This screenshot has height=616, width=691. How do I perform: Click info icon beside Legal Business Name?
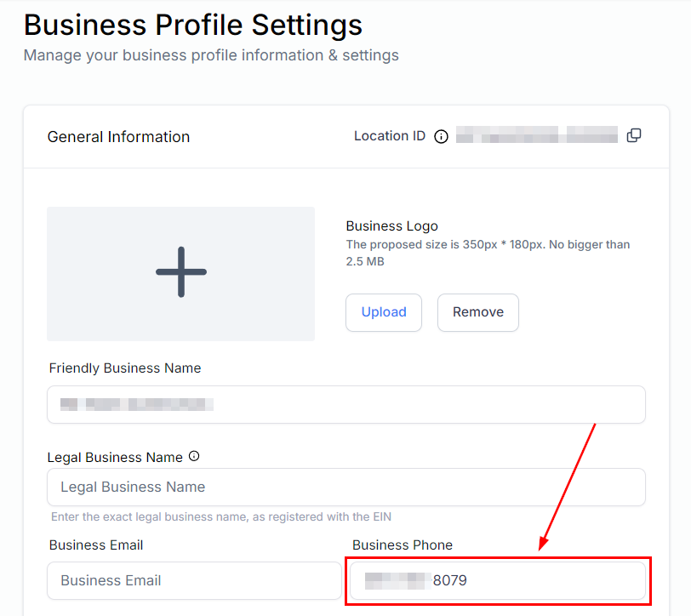194,456
